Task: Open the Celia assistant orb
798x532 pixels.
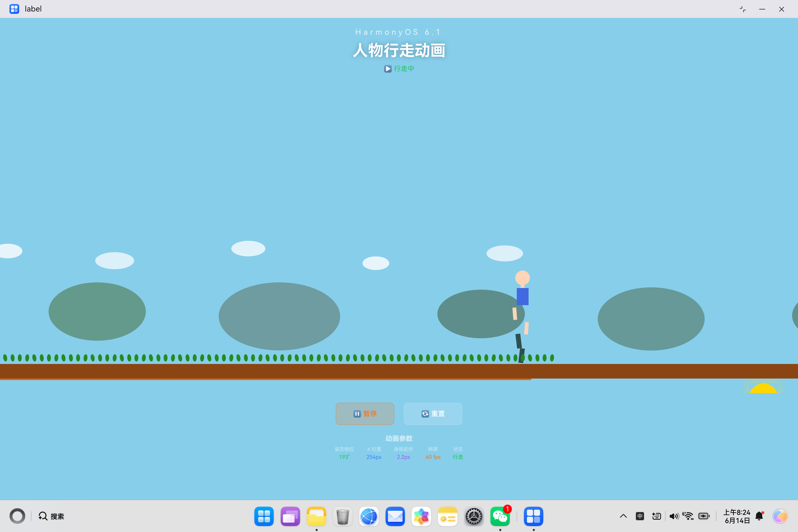Action: tap(780, 516)
